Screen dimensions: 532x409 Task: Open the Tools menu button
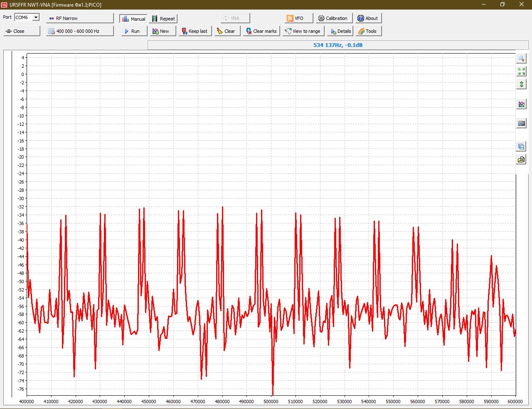(x=368, y=31)
